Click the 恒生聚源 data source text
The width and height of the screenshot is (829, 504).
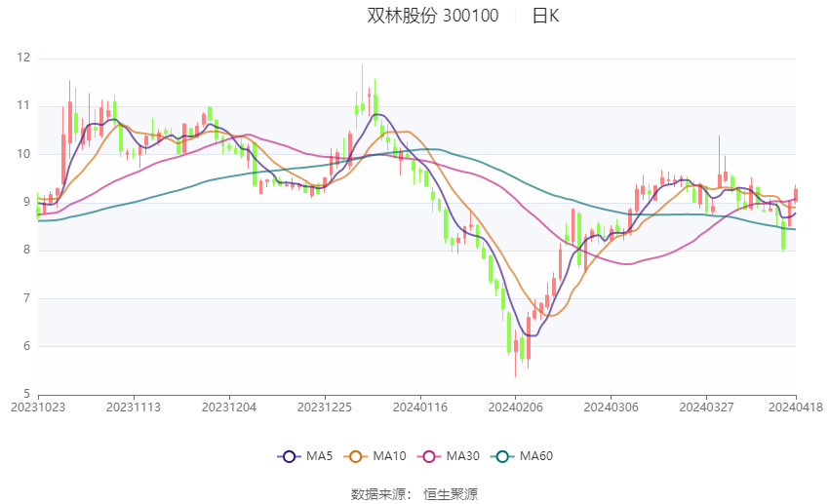(x=451, y=494)
